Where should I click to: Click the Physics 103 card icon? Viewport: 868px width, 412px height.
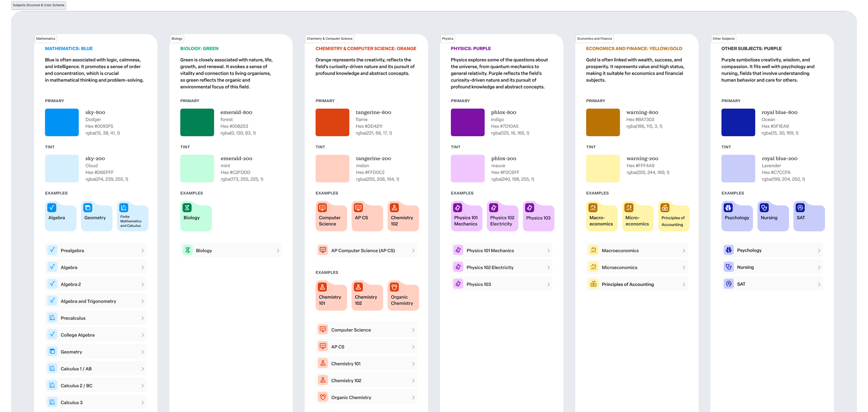(x=529, y=208)
